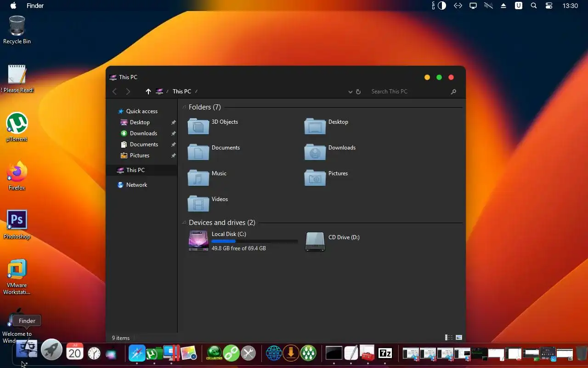
Task: Open the Control Center switches icon in menu bar
Action: (549, 6)
